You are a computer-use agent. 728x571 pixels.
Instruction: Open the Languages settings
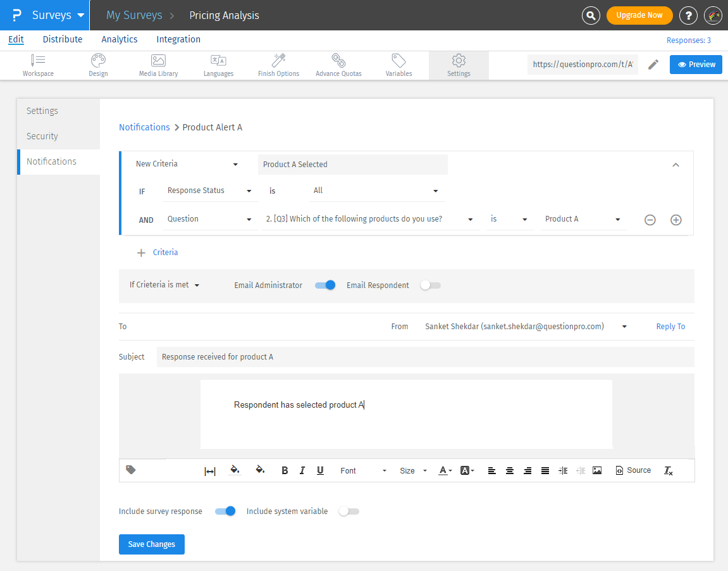point(218,65)
